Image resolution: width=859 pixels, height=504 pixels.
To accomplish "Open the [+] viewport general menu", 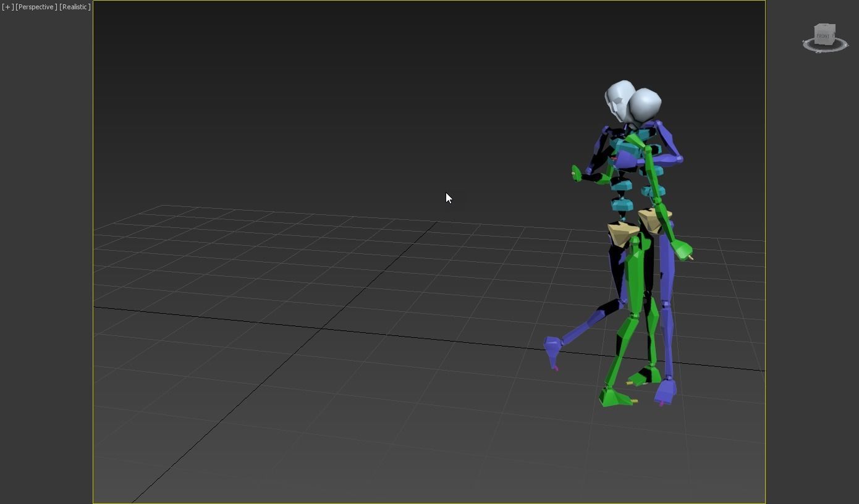I will pyautogui.click(x=7, y=7).
